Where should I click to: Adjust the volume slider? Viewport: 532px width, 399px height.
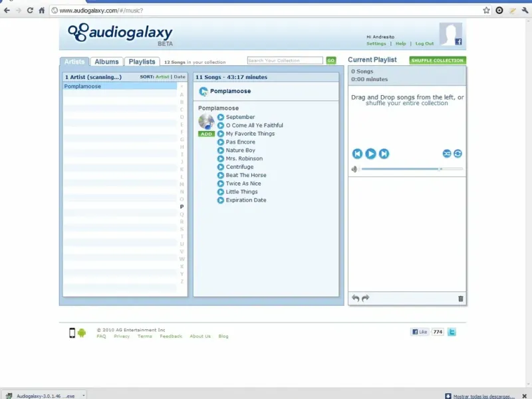coord(412,169)
